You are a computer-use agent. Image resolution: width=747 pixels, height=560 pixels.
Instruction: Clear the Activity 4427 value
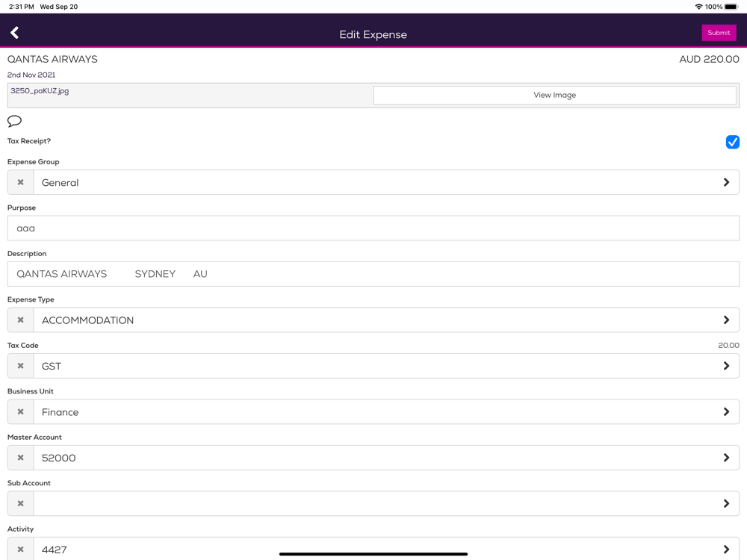pos(20,549)
